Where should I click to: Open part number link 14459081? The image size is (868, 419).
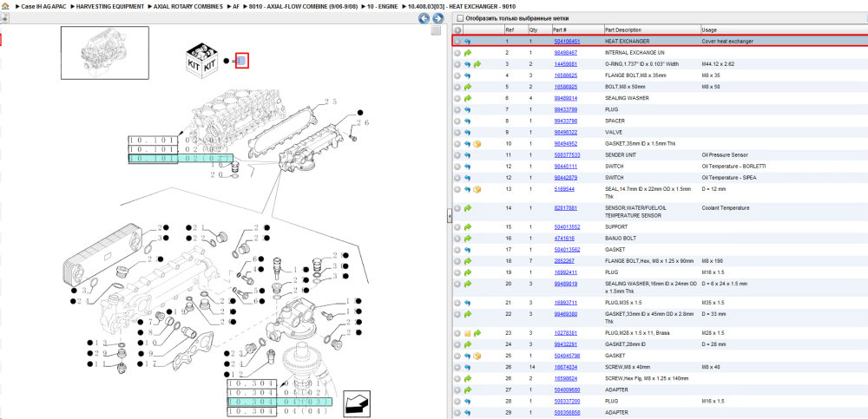point(566,64)
